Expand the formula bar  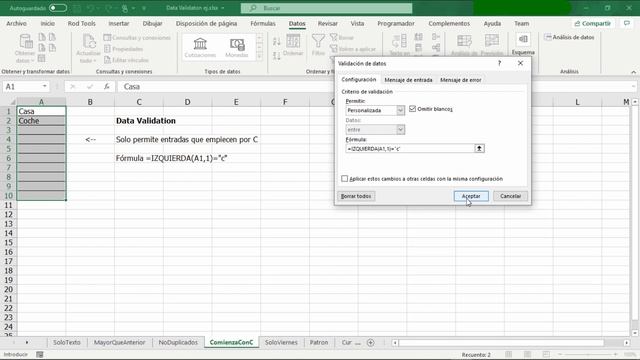pos(633,87)
